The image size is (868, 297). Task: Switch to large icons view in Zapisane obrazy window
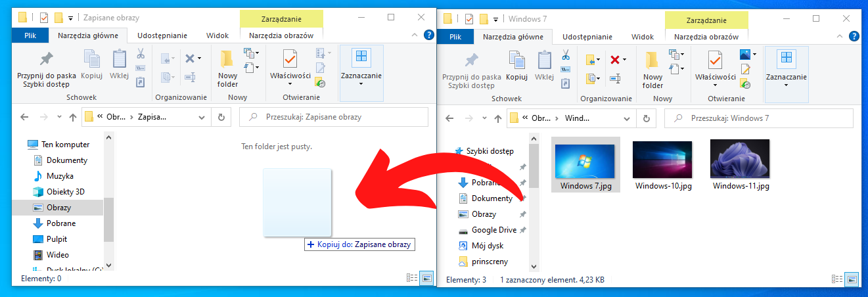427,279
